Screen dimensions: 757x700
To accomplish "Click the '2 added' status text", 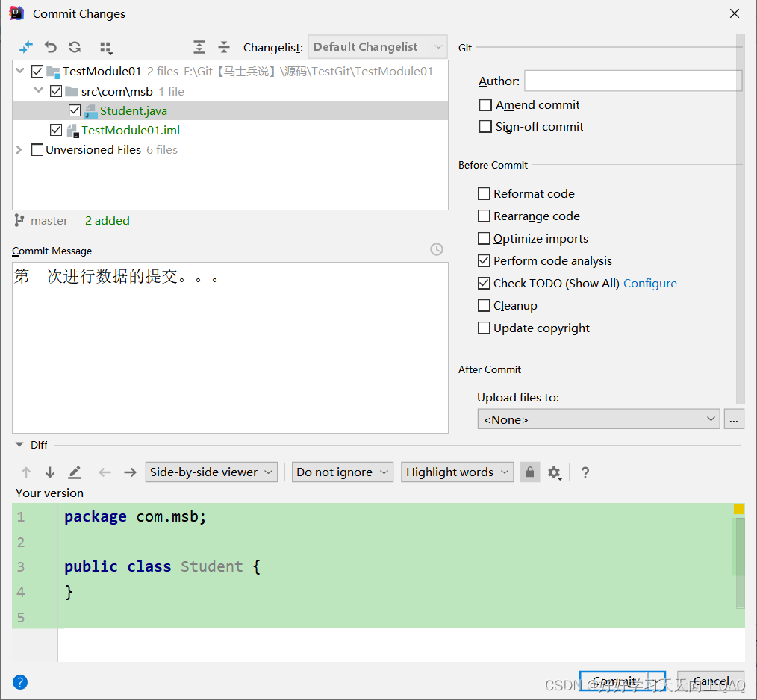I will coord(108,221).
